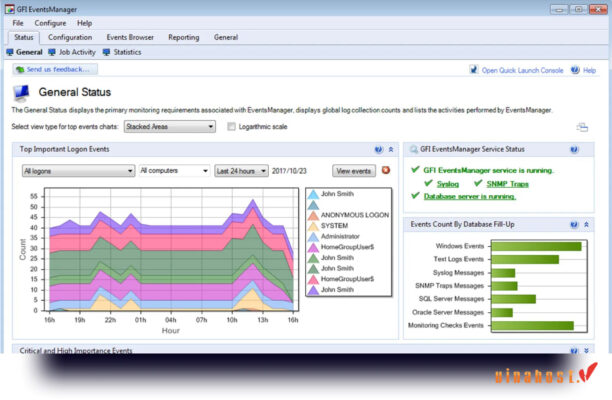Screen dimensions: 612x400
Task: Expand Critical and High Importance Events panel
Action: 586,350
